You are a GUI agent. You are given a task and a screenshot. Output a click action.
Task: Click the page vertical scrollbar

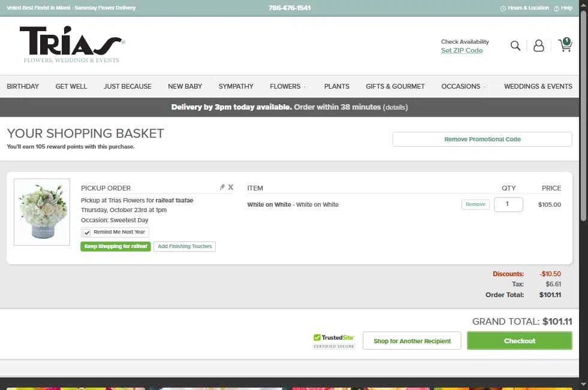[583, 116]
